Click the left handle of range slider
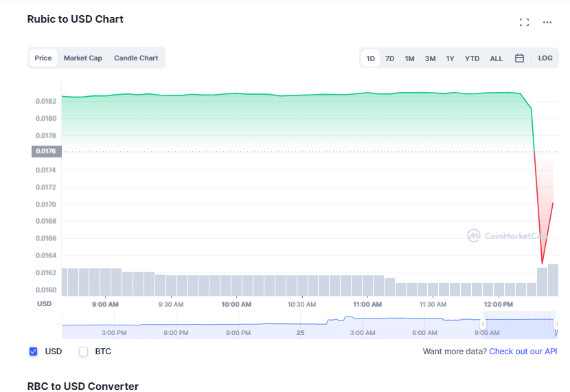This screenshot has width=570, height=392. (x=483, y=324)
